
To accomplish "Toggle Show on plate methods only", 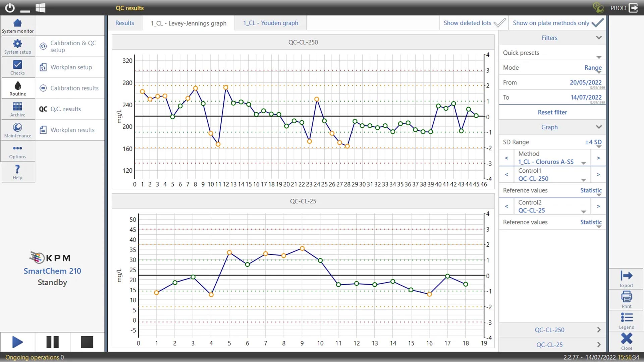I will coord(597,23).
